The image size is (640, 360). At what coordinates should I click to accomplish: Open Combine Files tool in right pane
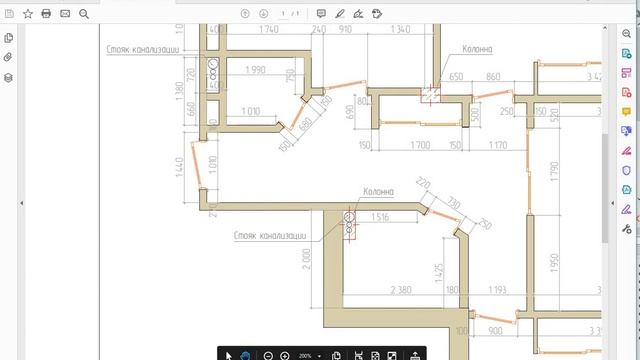click(627, 131)
